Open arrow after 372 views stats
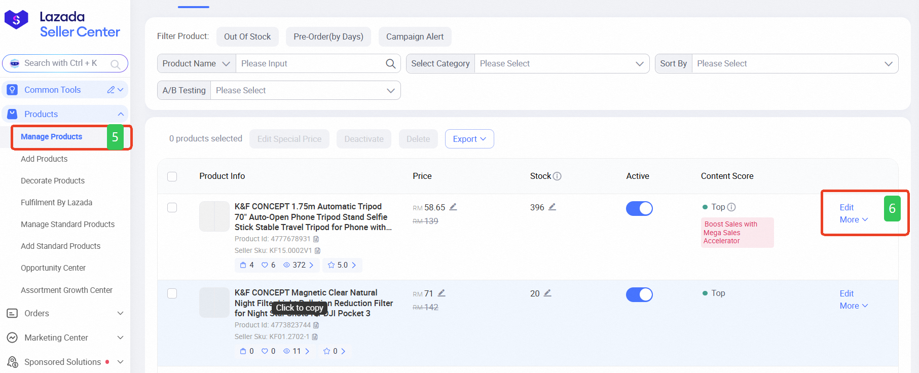Image resolution: width=919 pixels, height=373 pixels. [x=311, y=266]
